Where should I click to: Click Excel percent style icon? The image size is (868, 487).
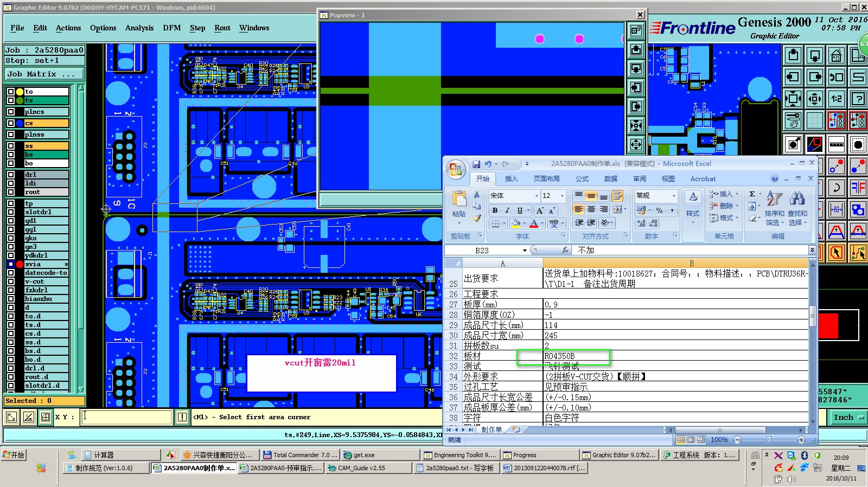click(x=659, y=210)
